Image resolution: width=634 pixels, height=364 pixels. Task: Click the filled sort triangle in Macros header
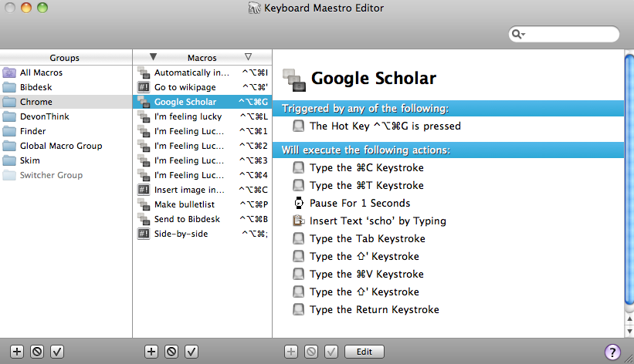[153, 57]
